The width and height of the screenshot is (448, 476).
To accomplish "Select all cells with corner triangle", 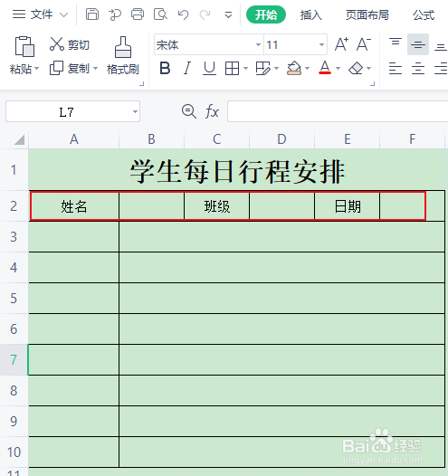I will coord(19,140).
